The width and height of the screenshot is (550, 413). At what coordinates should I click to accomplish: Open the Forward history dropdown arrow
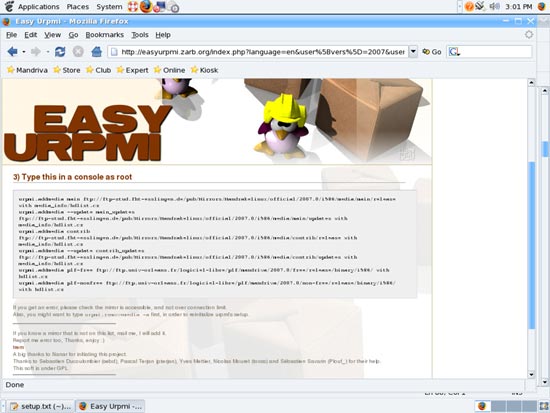tap(47, 52)
